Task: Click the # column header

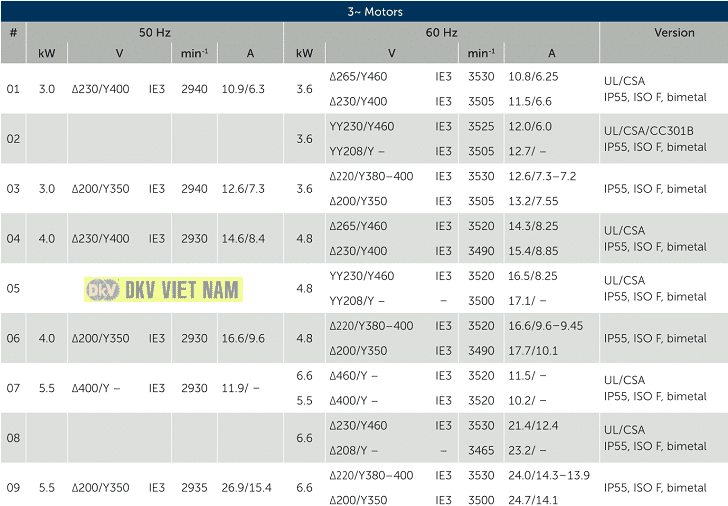Action: click(13, 33)
